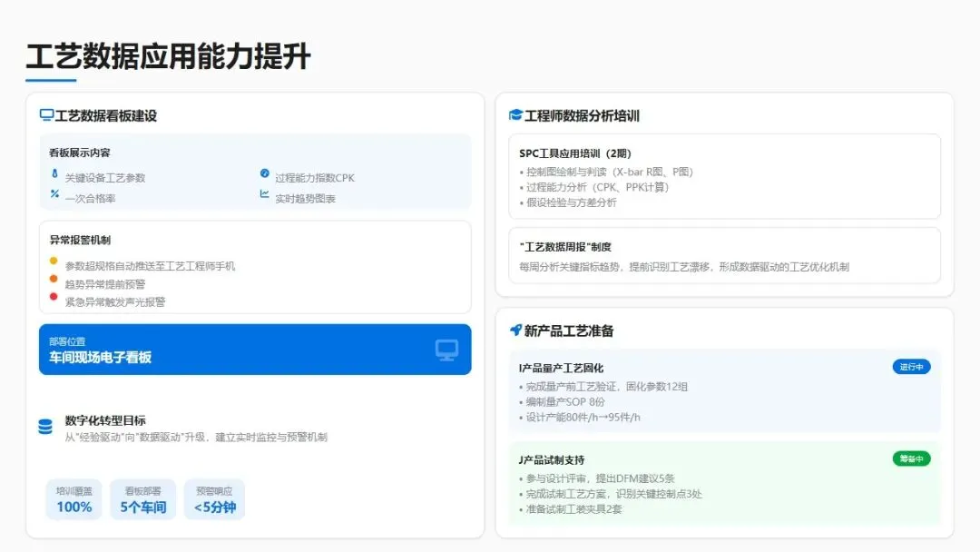Click the heading 看板展示内容

pyautogui.click(x=79, y=153)
